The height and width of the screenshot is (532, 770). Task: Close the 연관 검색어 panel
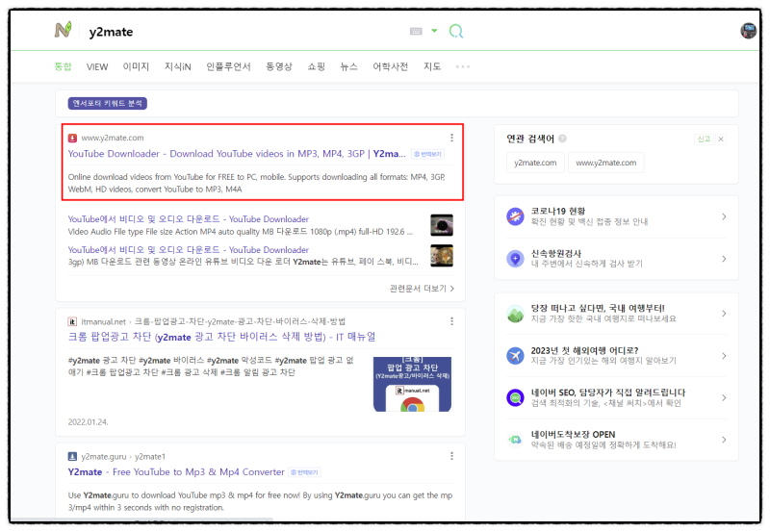(721, 139)
